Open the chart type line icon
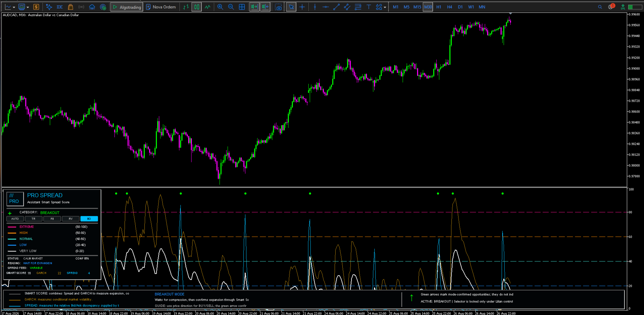Screen dimensions: 644x315 8,7
